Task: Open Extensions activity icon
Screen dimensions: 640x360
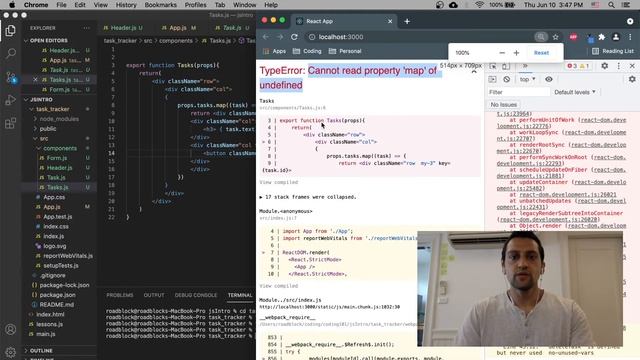Action: tap(11, 123)
